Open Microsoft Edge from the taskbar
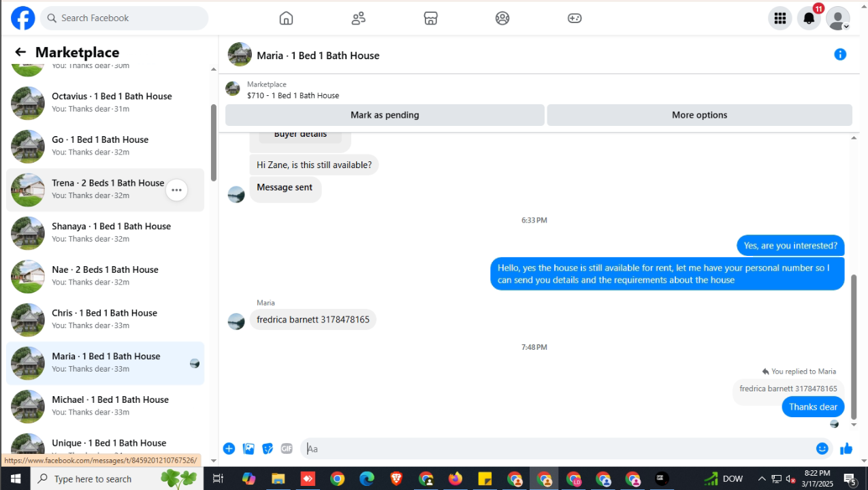Screen dimensions: 868x490 tap(366, 479)
